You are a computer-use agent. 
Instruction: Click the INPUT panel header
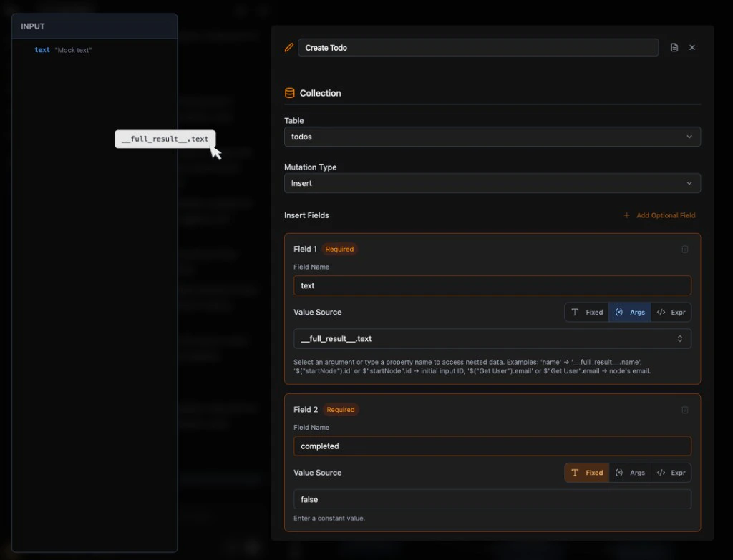[x=94, y=26]
